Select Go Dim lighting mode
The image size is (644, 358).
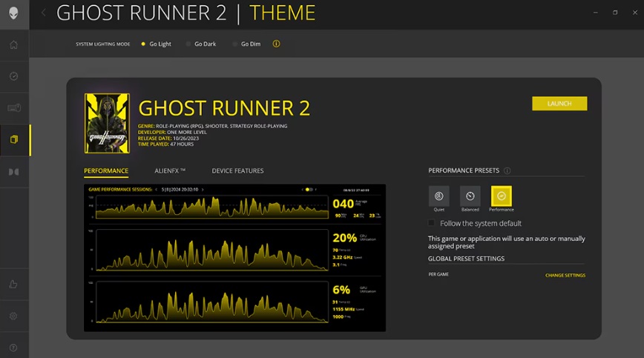tap(247, 44)
